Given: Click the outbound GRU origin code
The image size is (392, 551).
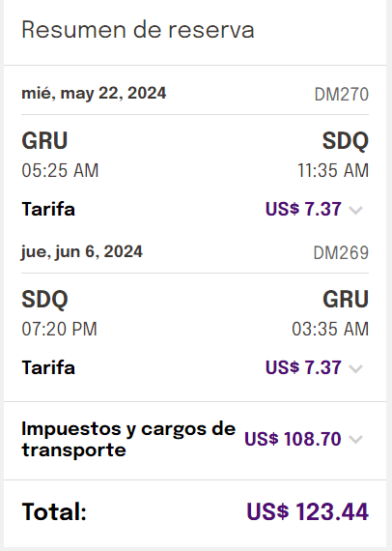Looking at the screenshot, I should click(44, 141).
